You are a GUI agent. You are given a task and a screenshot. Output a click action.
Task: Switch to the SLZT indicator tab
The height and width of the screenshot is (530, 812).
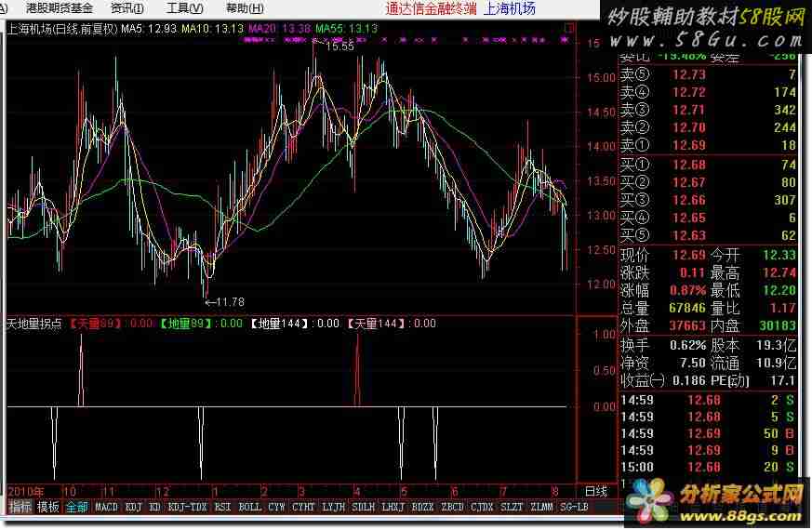tap(512, 507)
